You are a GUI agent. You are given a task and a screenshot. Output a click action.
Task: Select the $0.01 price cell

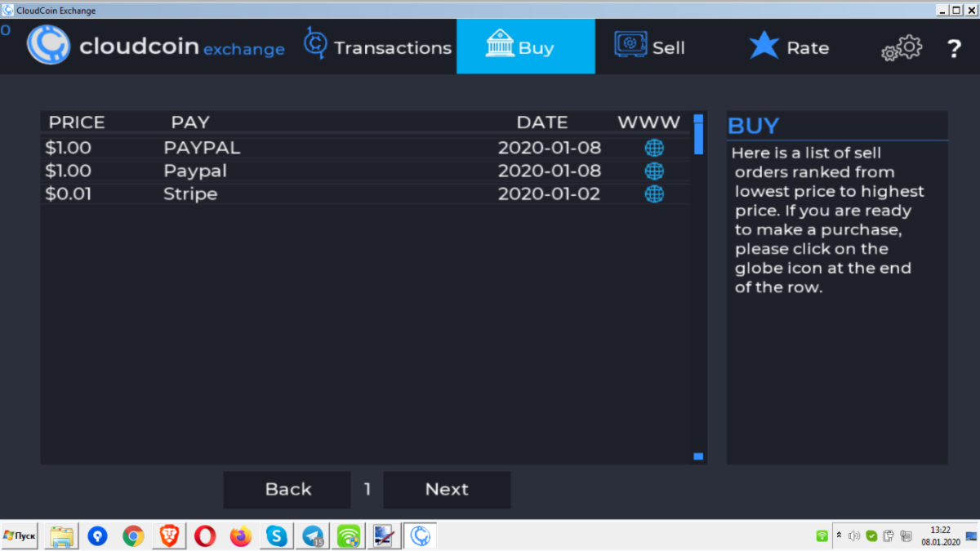point(69,193)
